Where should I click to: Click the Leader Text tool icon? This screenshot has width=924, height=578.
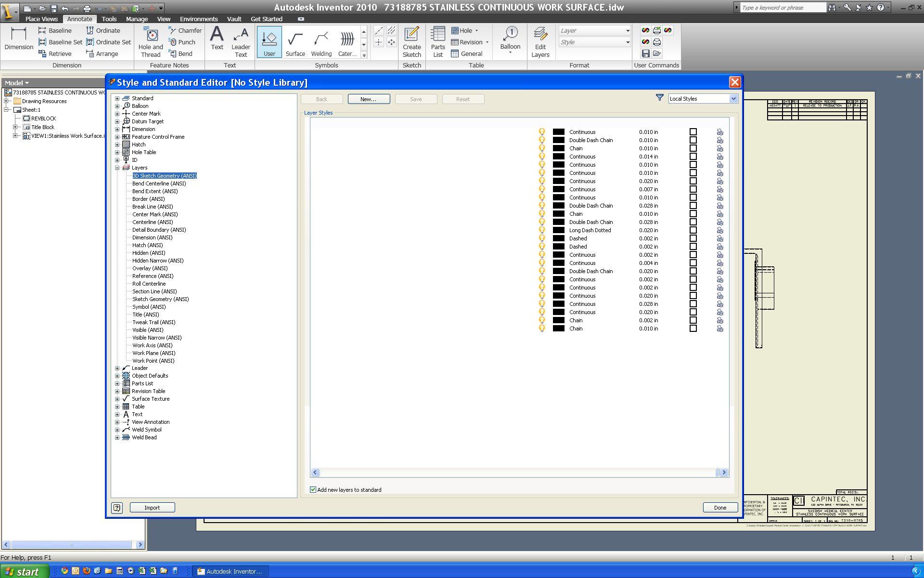pos(241,36)
